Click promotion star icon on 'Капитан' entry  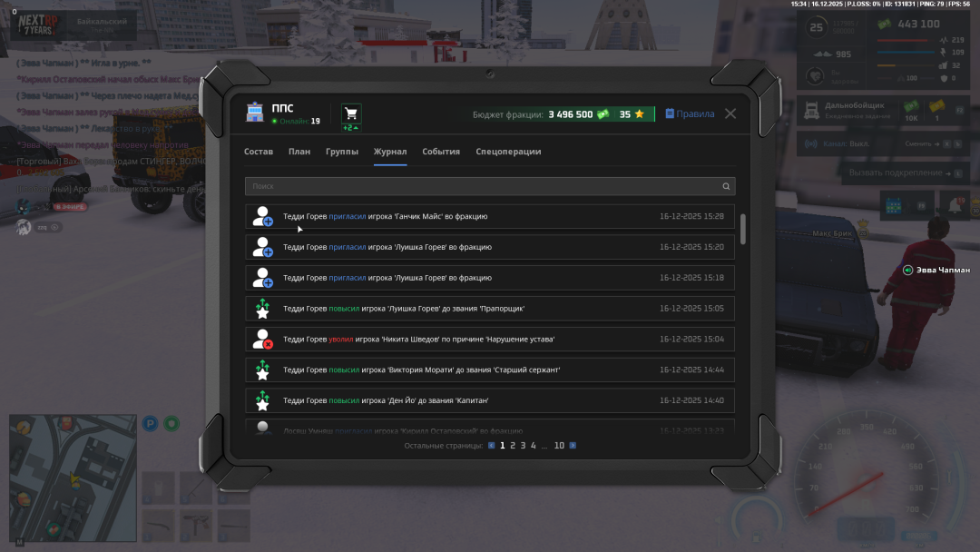[x=262, y=400]
